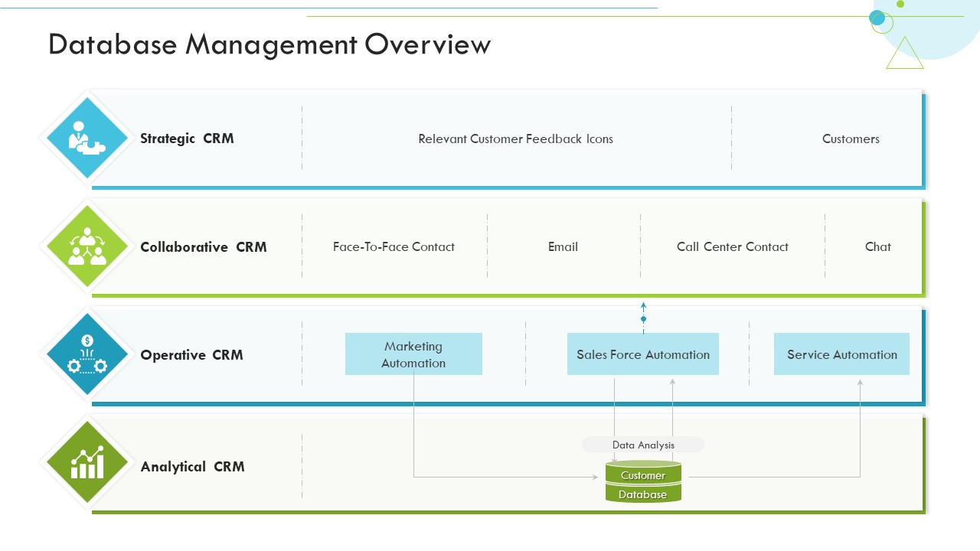This screenshot has height=551, width=980.
Task: Select the Customer Database cylinder icon
Action: (643, 481)
